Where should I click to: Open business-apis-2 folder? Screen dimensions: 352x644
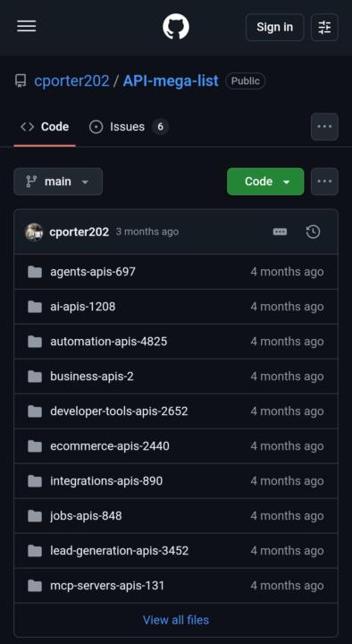pos(92,377)
